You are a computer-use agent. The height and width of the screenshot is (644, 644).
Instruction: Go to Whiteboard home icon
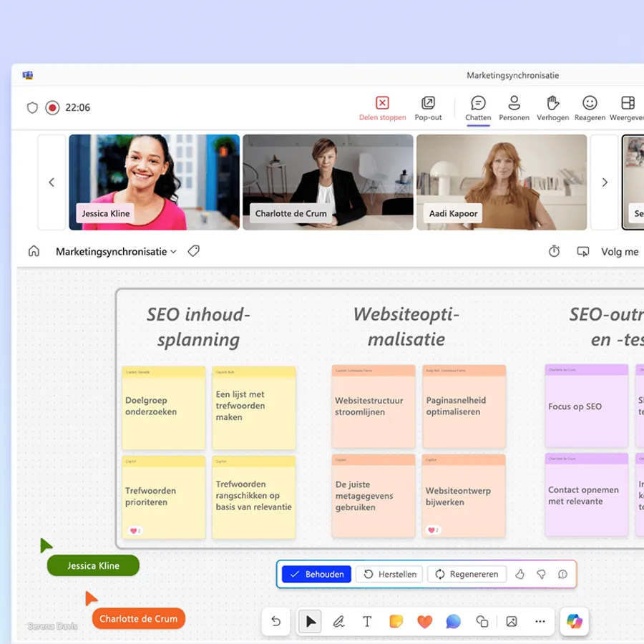click(34, 251)
